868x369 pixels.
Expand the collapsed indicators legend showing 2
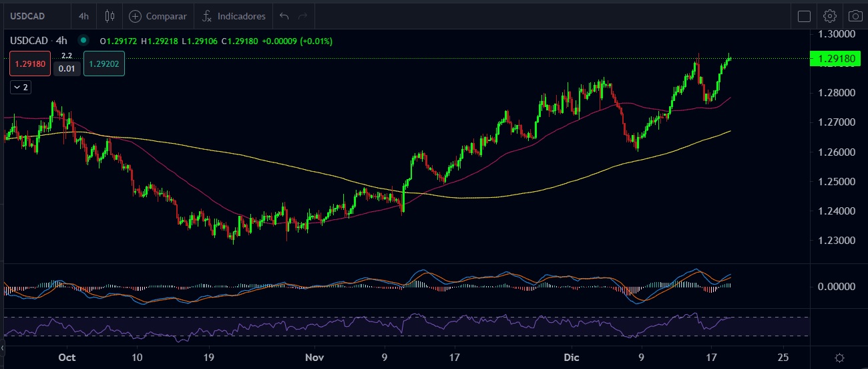(20, 87)
